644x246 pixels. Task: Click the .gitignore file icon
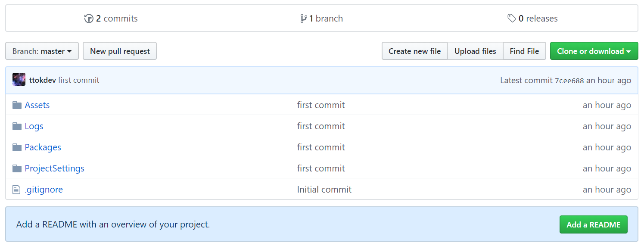tap(16, 190)
